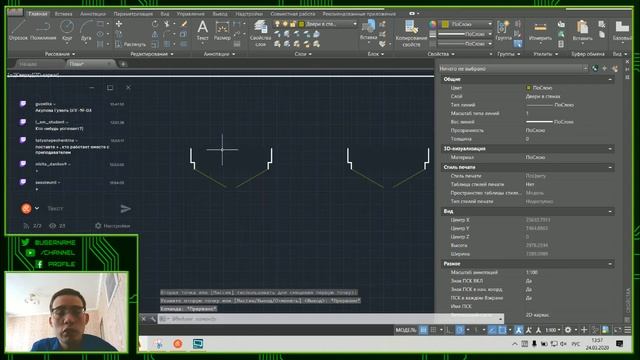Click the Trim scissors tool icon

tap(167, 24)
